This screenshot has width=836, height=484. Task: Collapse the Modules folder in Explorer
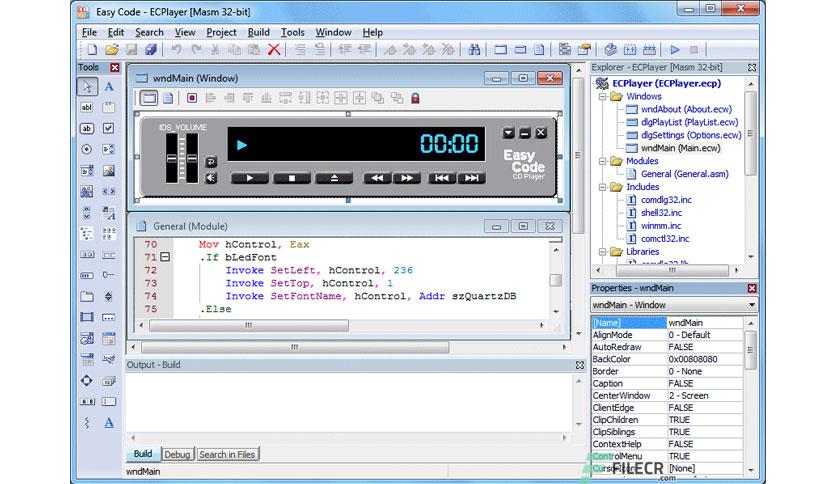[602, 161]
